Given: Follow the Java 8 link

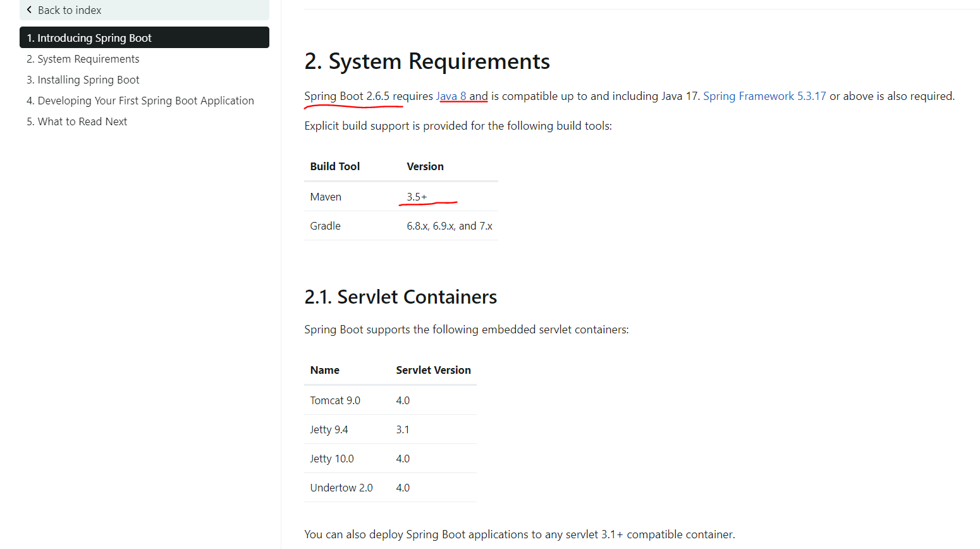Looking at the screenshot, I should [451, 96].
